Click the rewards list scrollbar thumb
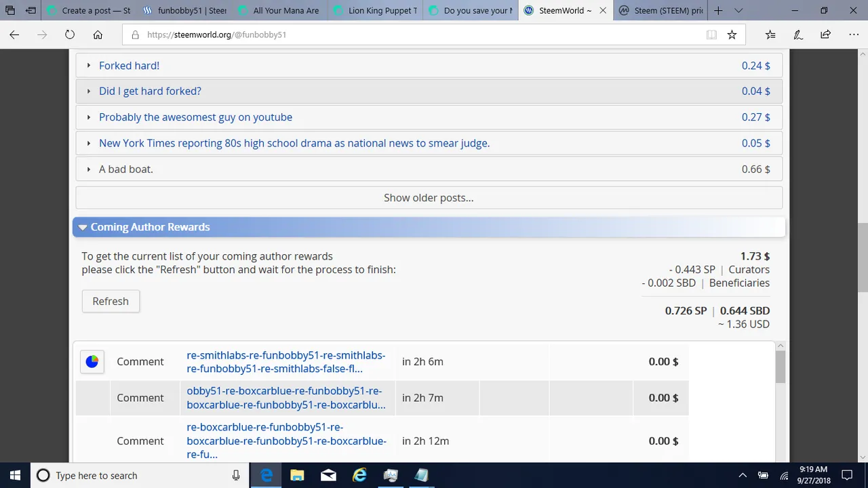The width and height of the screenshot is (868, 488). point(780,367)
